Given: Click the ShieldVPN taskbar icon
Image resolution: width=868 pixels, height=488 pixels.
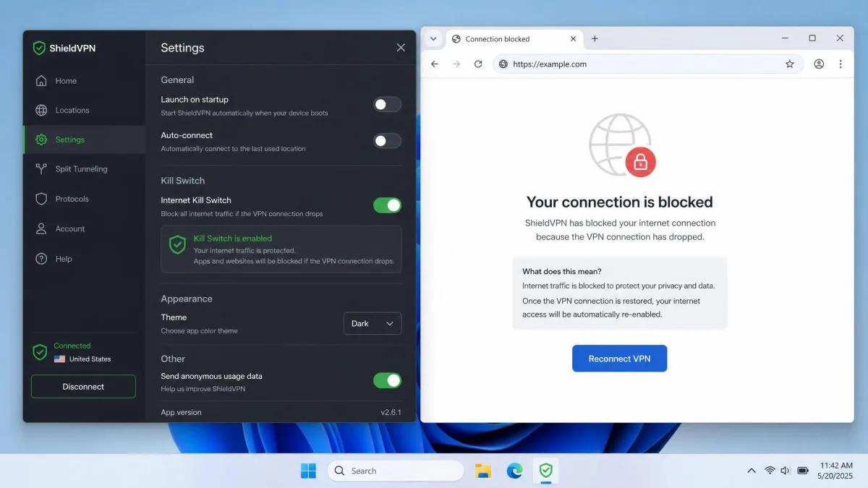Looking at the screenshot, I should click(x=545, y=471).
